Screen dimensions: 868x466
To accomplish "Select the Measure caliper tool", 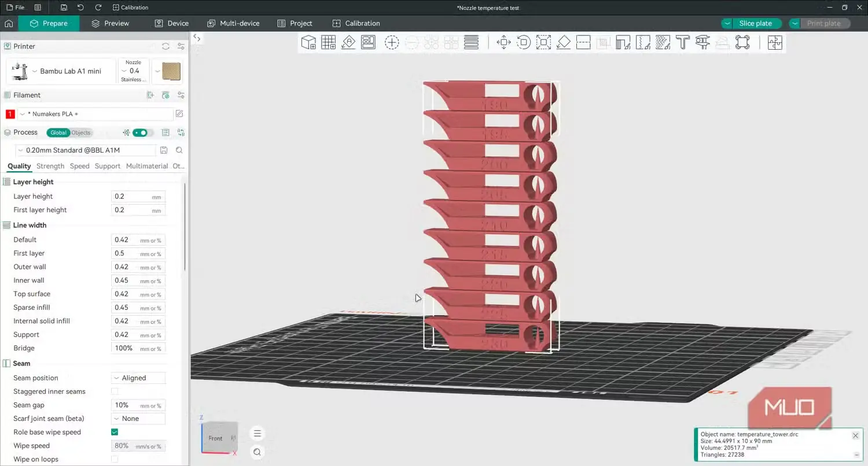I will 703,42.
